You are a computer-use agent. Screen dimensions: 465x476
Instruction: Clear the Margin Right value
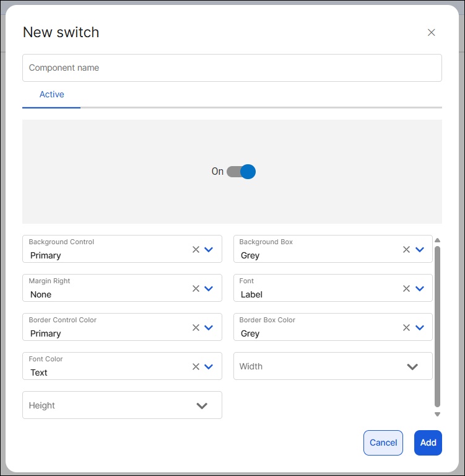click(x=196, y=288)
